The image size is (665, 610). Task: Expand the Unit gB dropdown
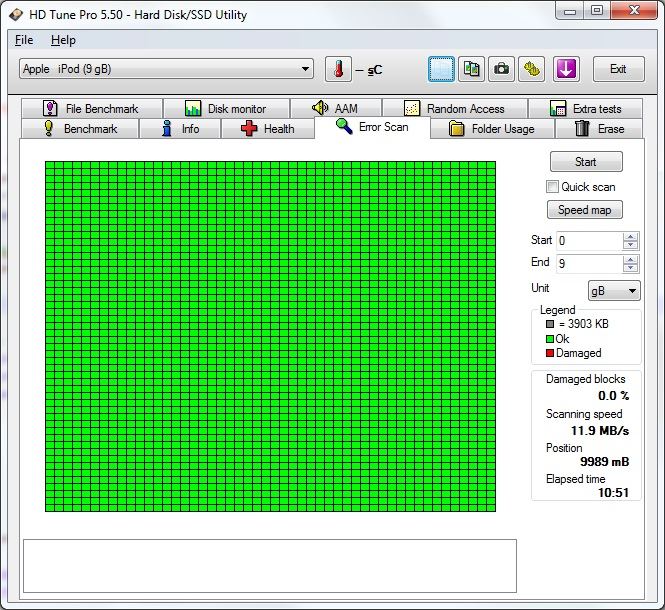point(632,291)
